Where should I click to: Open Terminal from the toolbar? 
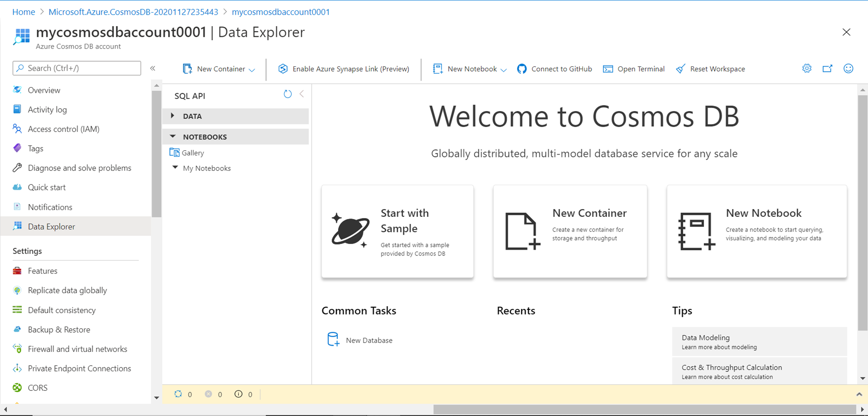(634, 69)
